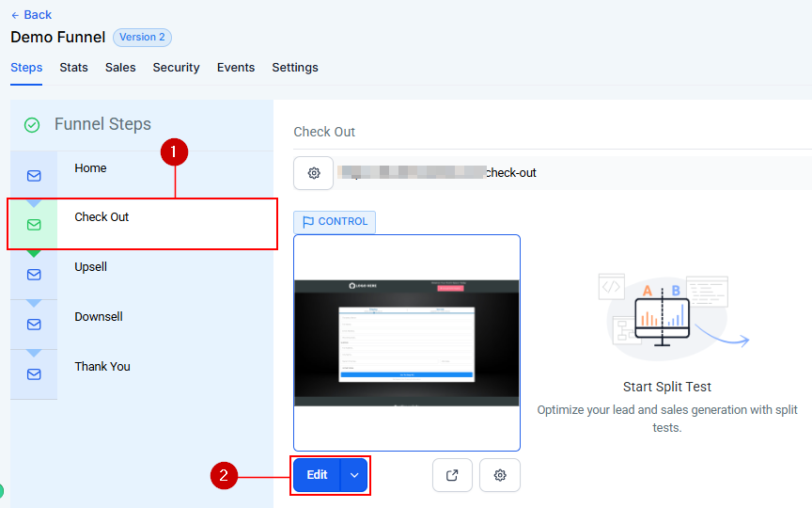Image resolution: width=812 pixels, height=508 pixels.
Task: Open page preview in new tab icon
Action: coord(452,475)
